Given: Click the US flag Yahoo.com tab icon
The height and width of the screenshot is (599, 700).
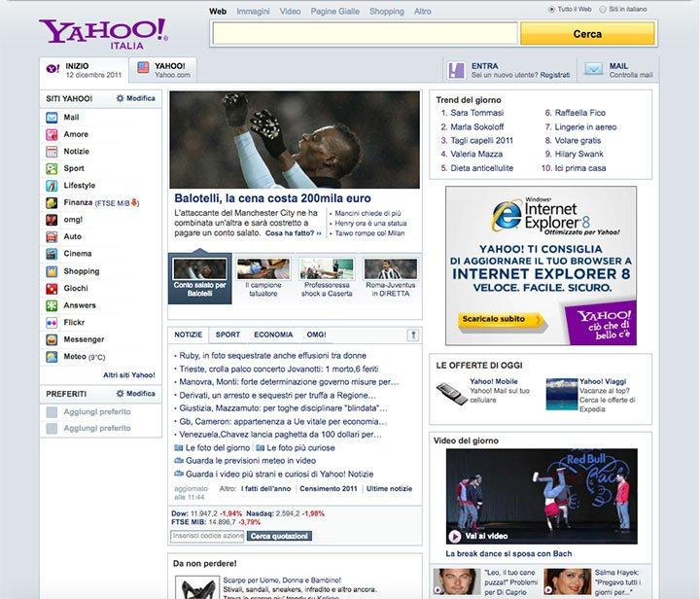Looking at the screenshot, I should [143, 68].
